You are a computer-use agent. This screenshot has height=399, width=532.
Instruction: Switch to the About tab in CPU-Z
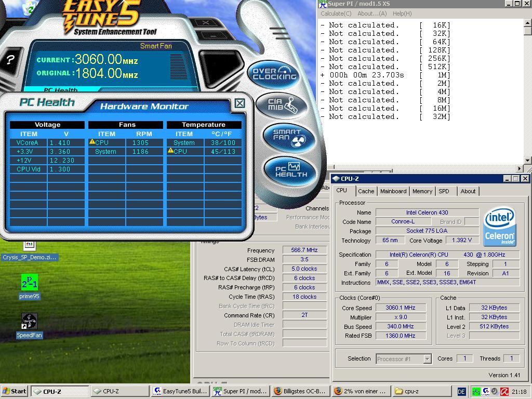[x=468, y=191]
